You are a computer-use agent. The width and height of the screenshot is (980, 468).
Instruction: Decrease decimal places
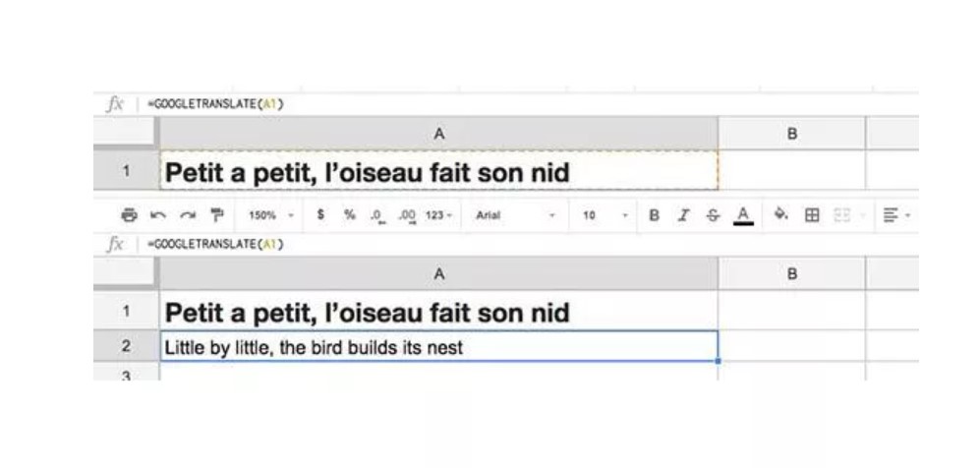click(x=376, y=214)
